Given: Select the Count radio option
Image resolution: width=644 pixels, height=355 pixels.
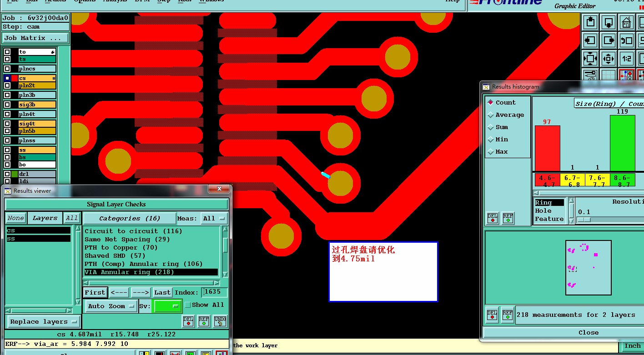Looking at the screenshot, I should click(490, 103).
